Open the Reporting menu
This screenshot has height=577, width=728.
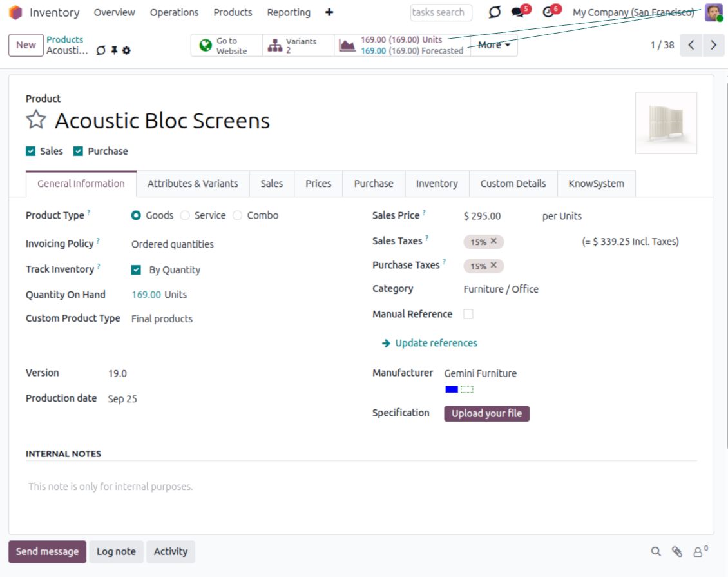pos(289,12)
